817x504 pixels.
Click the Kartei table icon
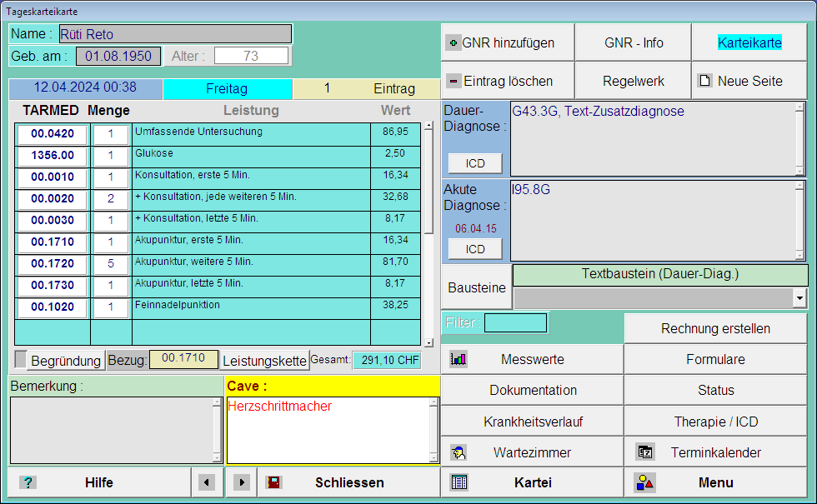459,482
